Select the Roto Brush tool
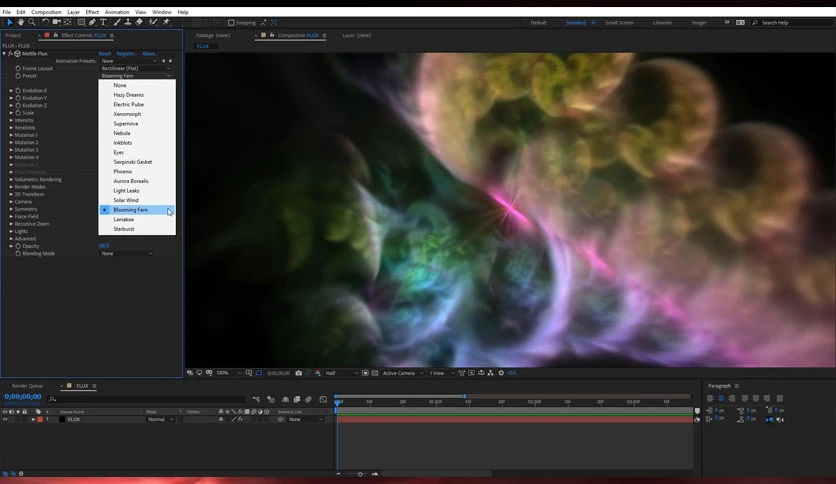This screenshot has height=484, width=836. (154, 22)
